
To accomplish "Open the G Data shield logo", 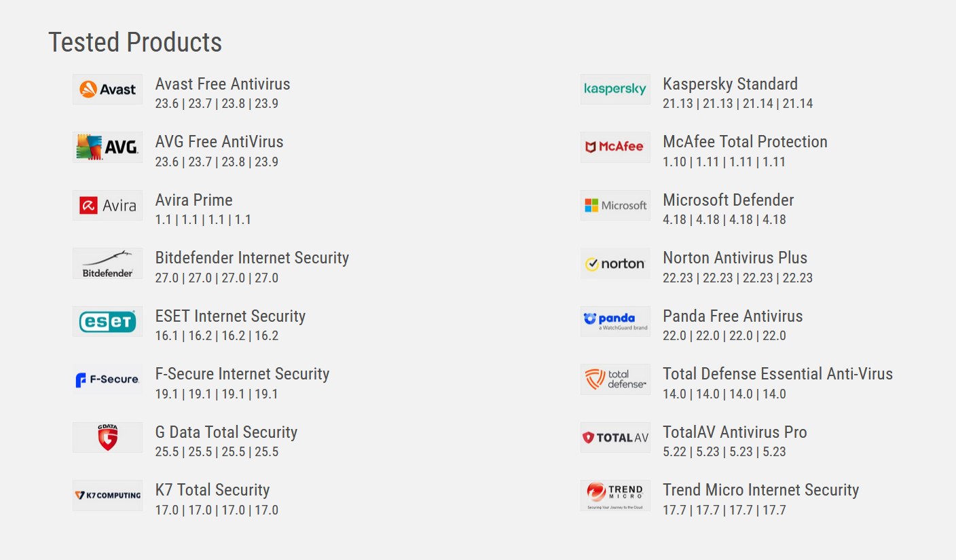I will click(x=108, y=437).
